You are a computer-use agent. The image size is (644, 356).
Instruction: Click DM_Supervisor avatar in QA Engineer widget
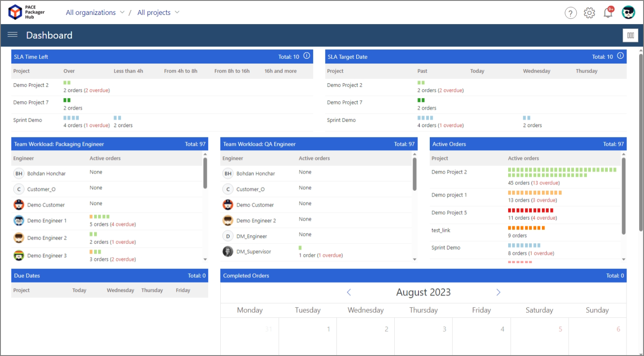(x=228, y=251)
